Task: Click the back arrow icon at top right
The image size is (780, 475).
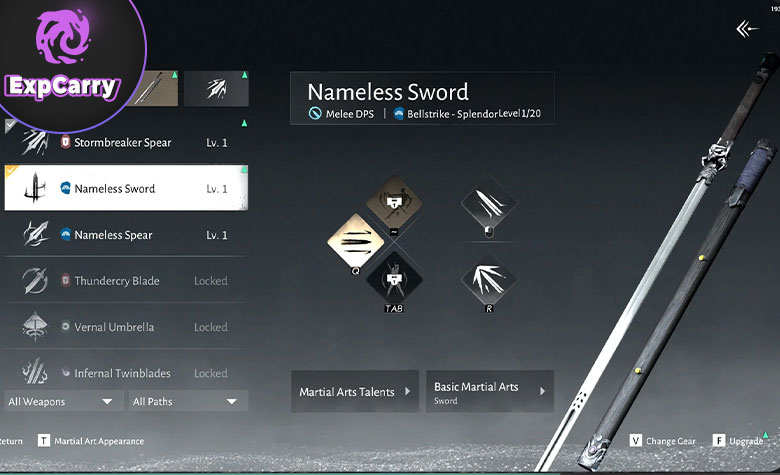Action: [747, 29]
